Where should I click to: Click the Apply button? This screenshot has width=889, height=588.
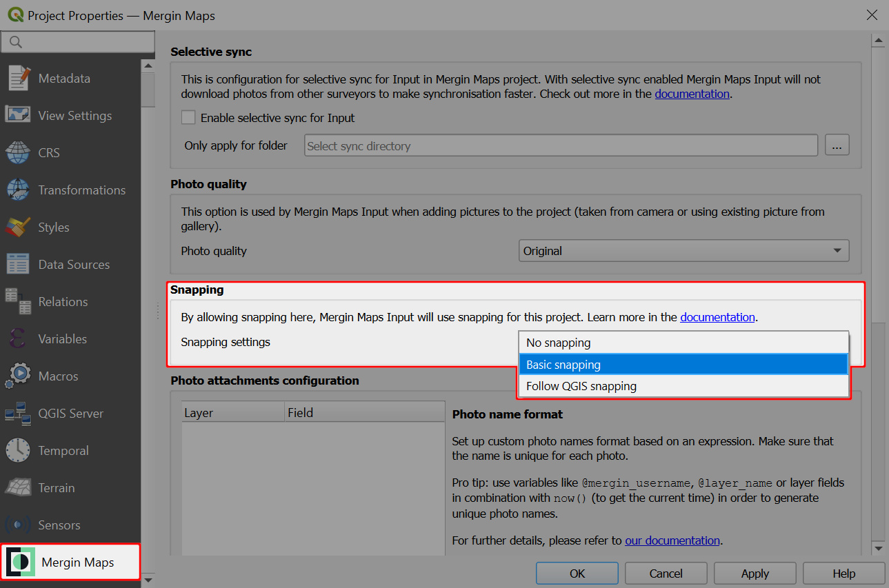755,574
